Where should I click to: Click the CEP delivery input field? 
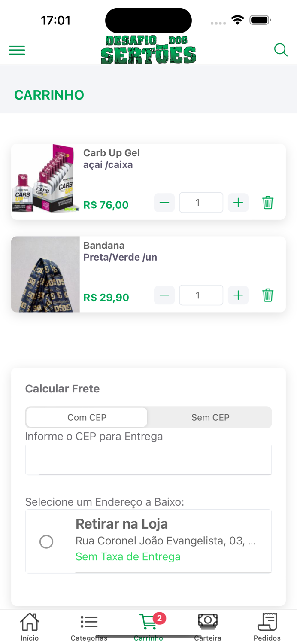coord(148,459)
